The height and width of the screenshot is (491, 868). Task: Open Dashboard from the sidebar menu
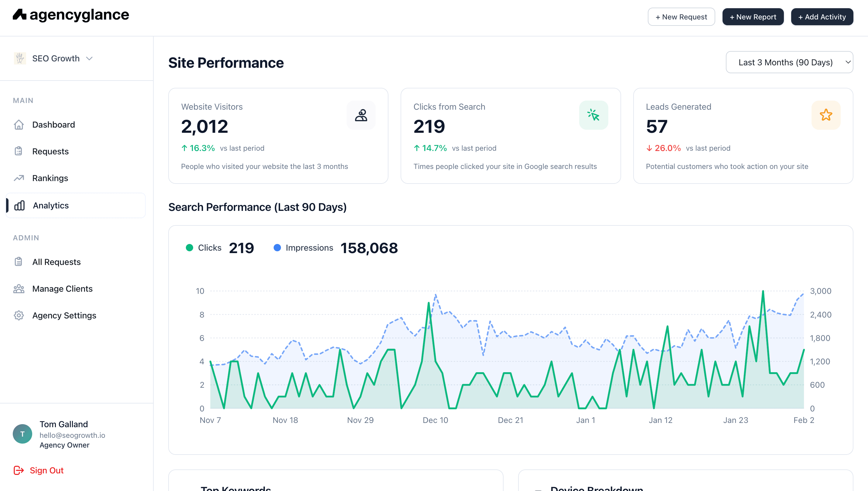(53, 125)
